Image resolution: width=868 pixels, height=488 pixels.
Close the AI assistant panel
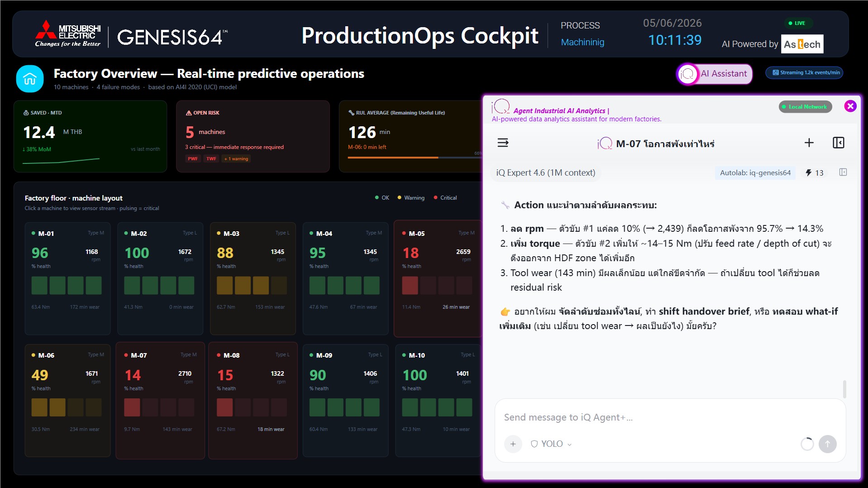point(850,106)
